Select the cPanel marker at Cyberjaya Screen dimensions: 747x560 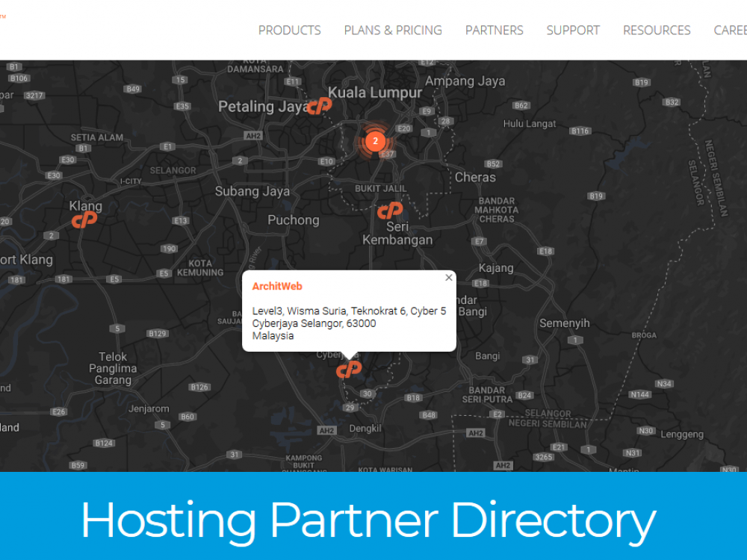[x=349, y=369]
